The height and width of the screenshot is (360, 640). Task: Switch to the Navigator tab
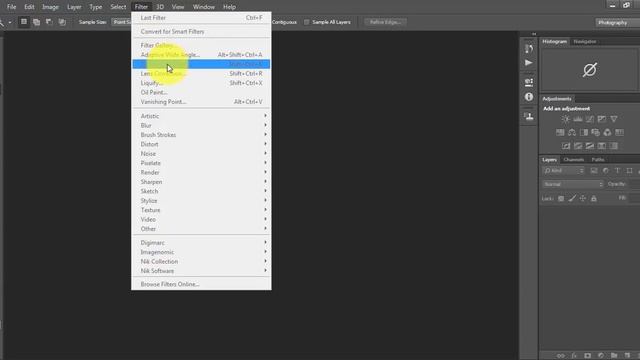(x=584, y=42)
